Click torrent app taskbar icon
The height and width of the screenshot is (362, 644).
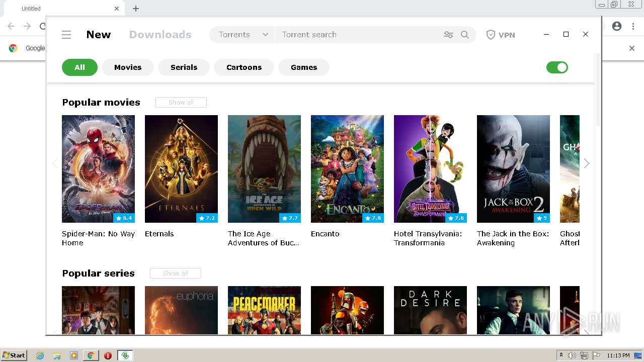[x=125, y=355]
